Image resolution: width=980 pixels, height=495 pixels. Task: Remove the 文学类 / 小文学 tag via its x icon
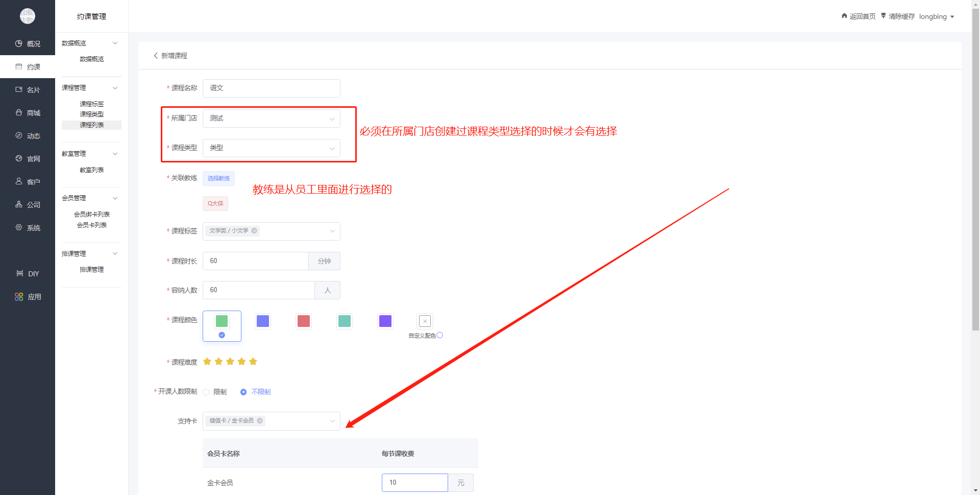[x=254, y=231]
